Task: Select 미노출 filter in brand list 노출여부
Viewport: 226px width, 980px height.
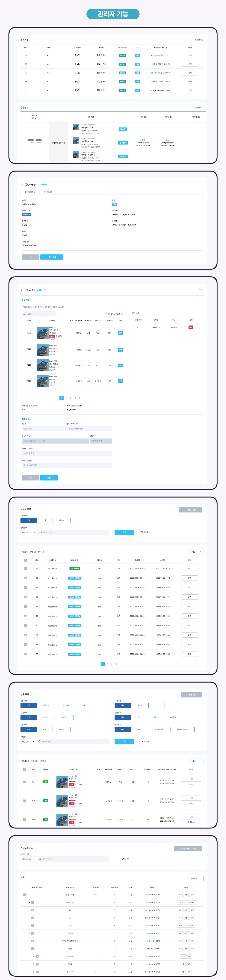Action: 62,520
